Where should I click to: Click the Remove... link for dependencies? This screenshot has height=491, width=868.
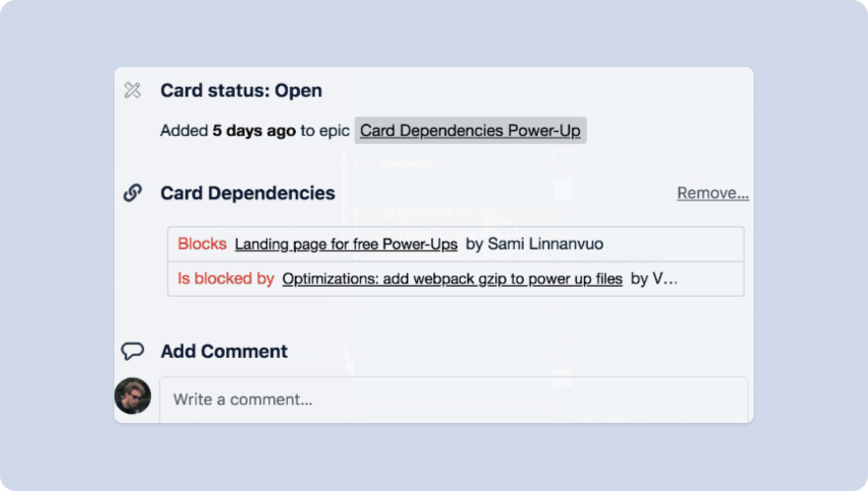tap(712, 193)
